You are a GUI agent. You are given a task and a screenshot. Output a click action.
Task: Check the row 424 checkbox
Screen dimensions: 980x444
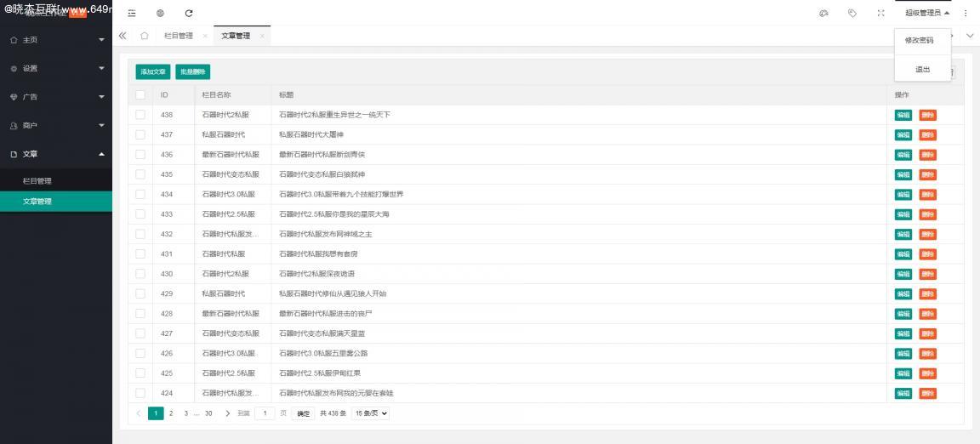tap(140, 393)
